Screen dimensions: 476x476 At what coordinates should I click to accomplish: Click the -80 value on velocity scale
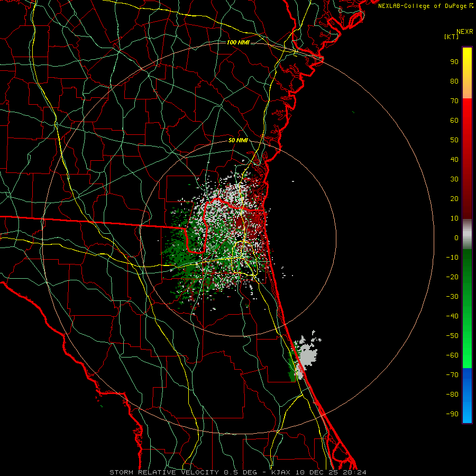(x=452, y=395)
